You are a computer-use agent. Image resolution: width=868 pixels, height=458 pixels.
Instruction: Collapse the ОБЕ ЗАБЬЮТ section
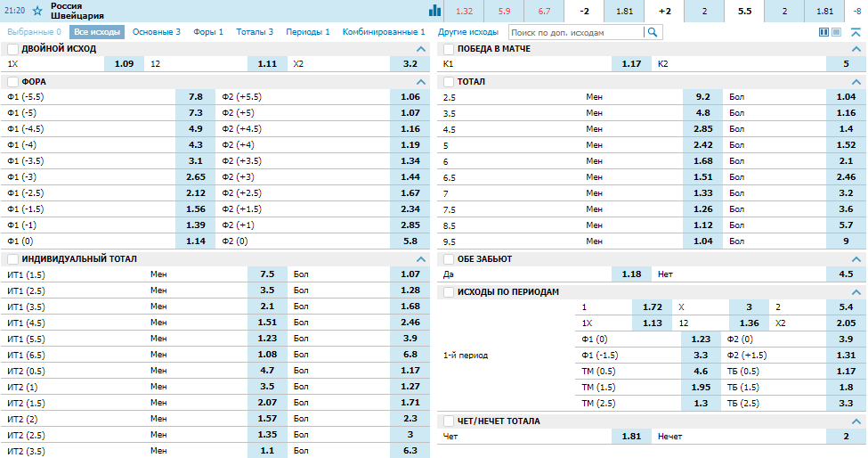(856, 258)
